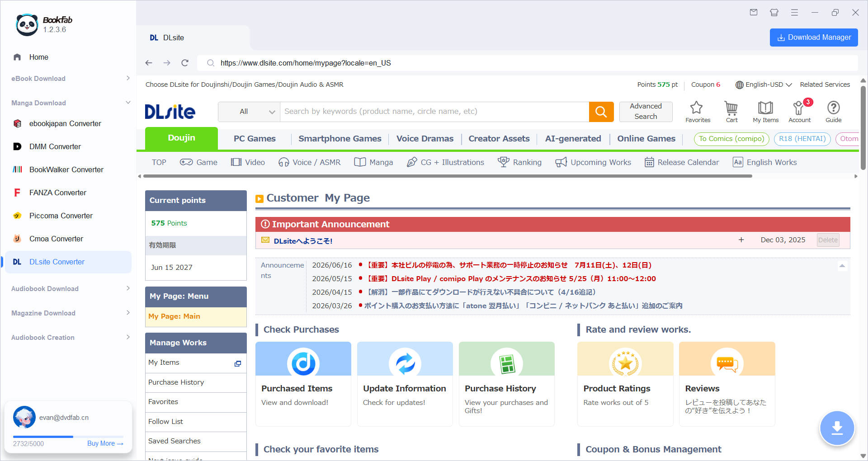868x461 pixels.
Task: Click the orange search magnifier button
Action: tap(601, 112)
